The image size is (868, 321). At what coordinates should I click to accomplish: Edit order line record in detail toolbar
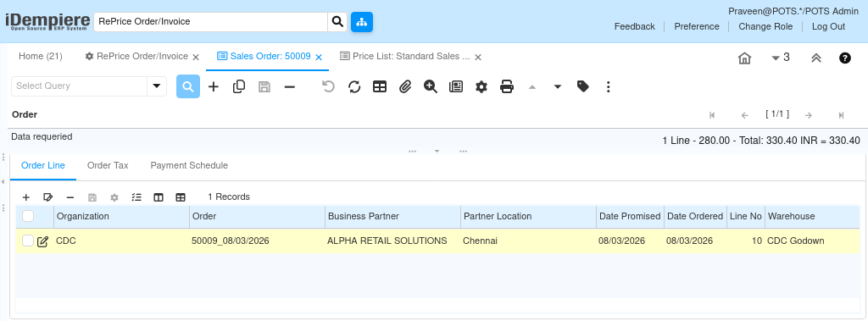click(47, 197)
